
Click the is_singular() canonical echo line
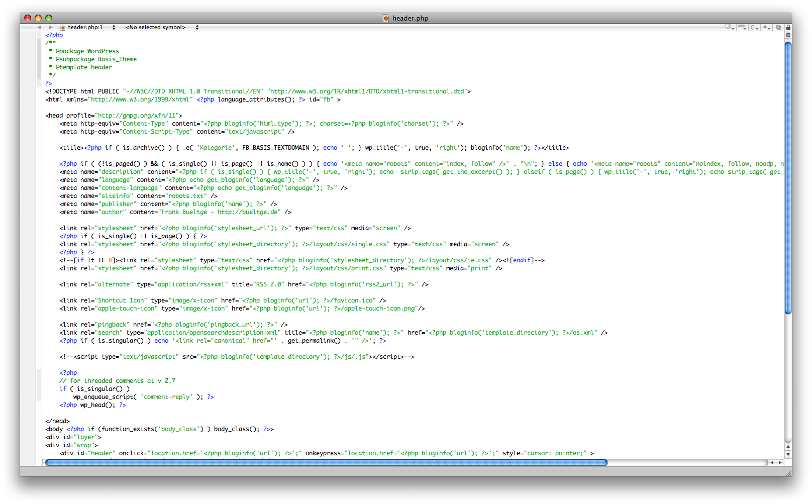click(223, 341)
